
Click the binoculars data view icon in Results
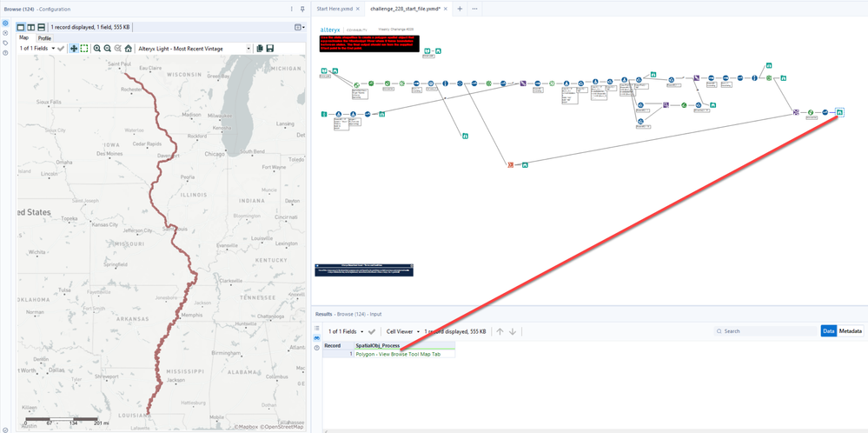(x=316, y=337)
